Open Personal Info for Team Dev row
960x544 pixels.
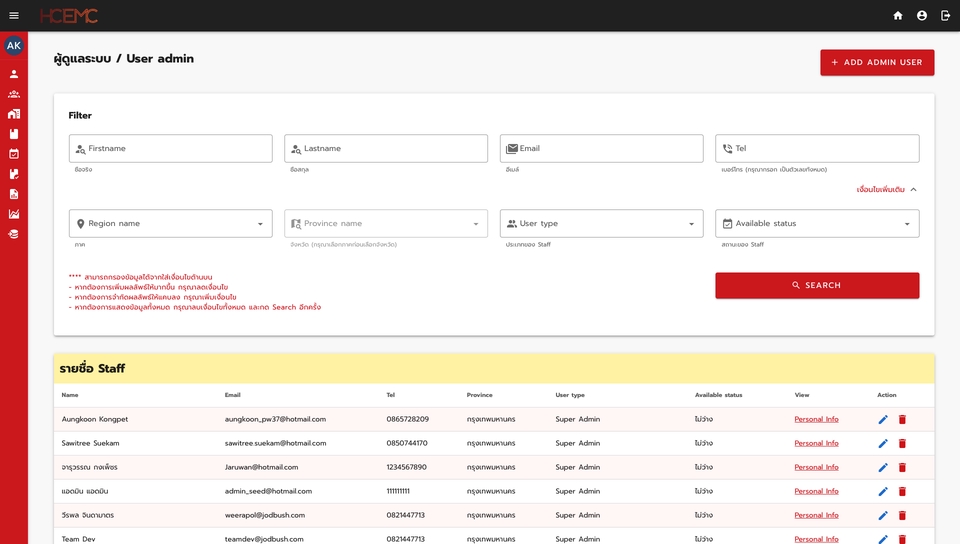click(816, 539)
